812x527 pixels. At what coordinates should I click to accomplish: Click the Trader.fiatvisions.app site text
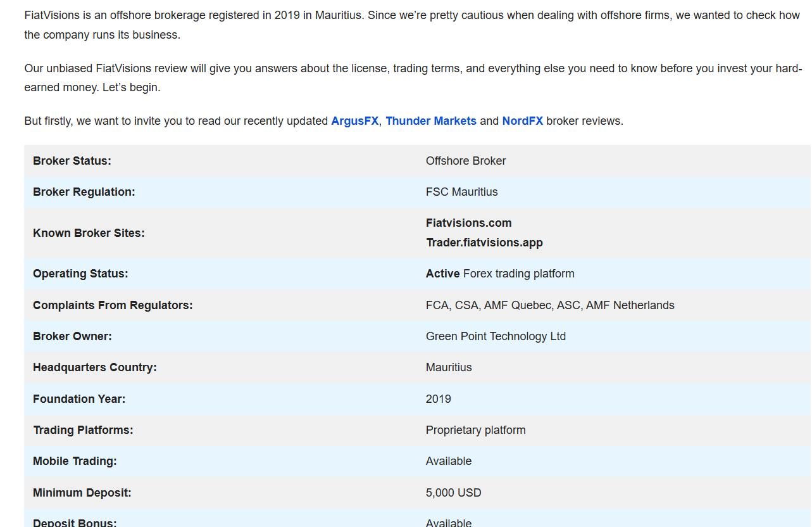point(484,243)
